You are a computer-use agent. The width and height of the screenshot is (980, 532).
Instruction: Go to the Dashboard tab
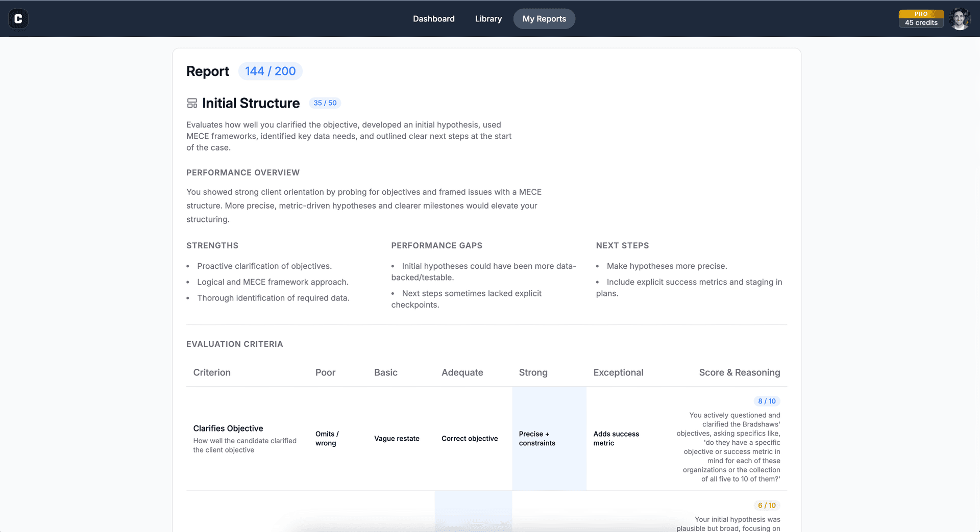tap(433, 19)
